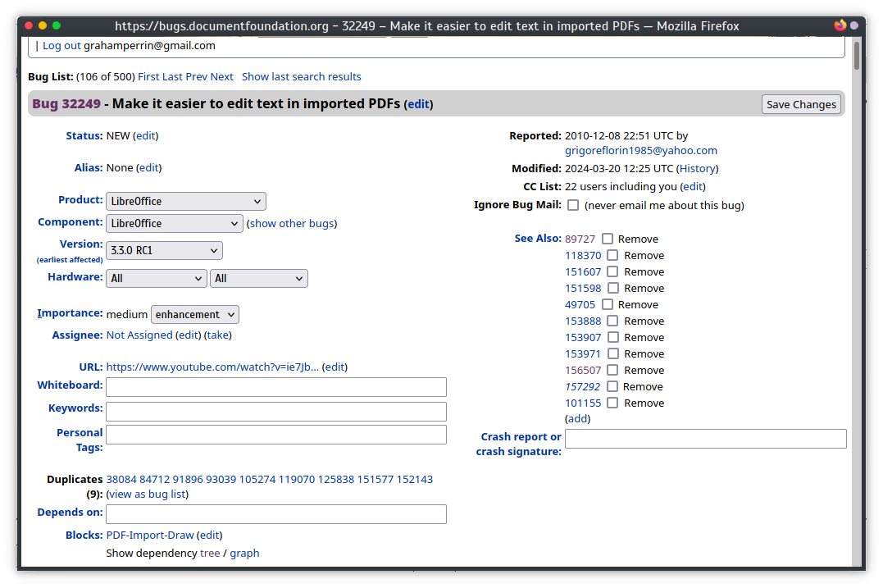Image resolution: width=883 pixels, height=588 pixels.
Task: Open the PDF-Import-Draw blocking bug link
Action: click(150, 535)
